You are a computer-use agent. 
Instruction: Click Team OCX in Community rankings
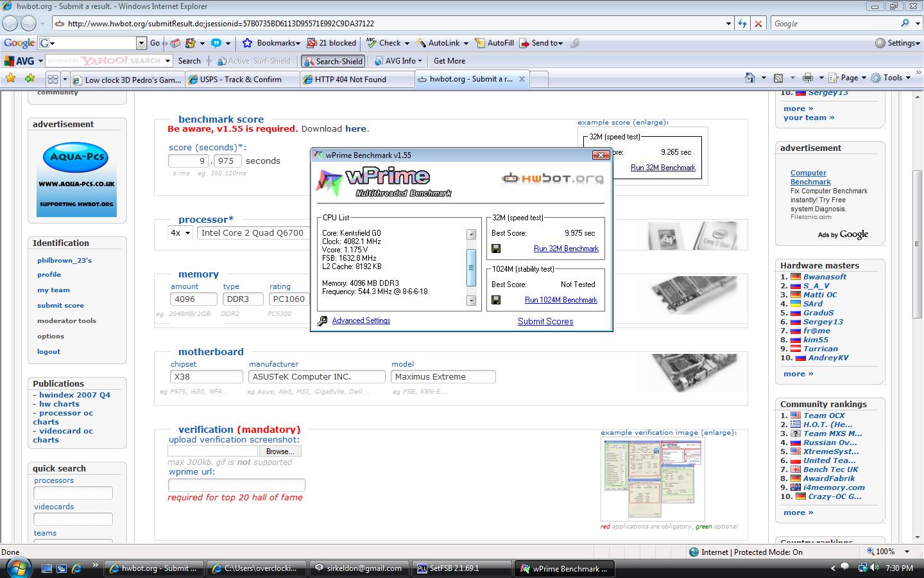coord(824,416)
